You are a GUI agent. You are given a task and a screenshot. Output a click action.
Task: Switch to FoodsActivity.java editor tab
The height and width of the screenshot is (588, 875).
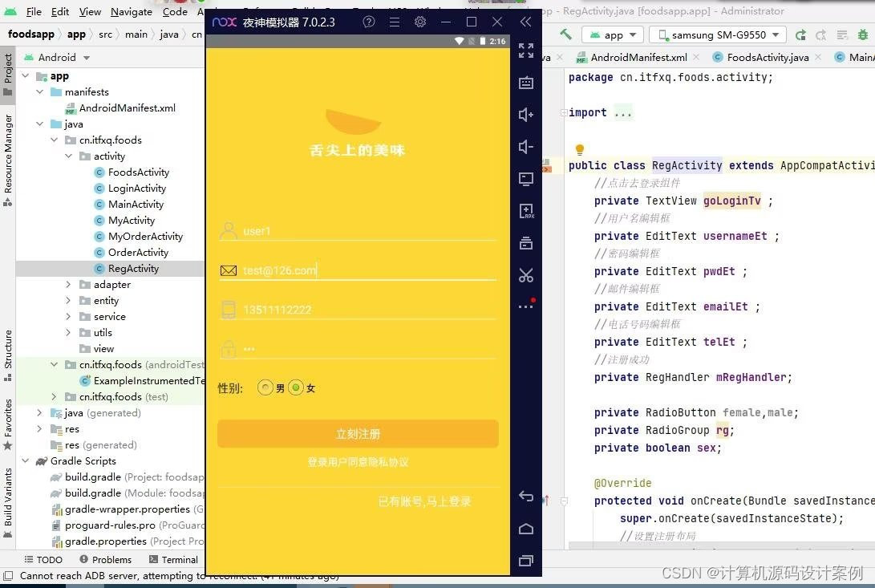[x=768, y=58]
